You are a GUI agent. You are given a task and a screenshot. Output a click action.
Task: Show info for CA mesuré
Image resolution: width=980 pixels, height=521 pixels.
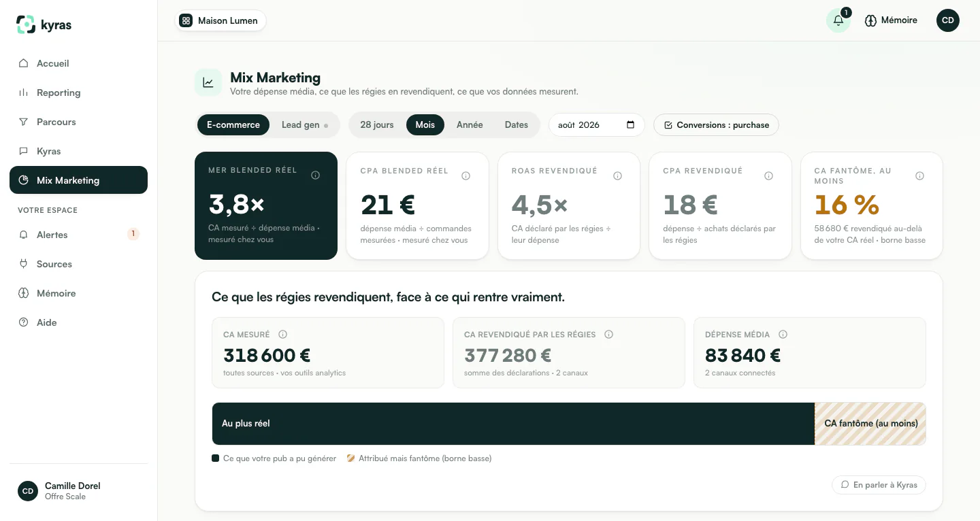[283, 335]
